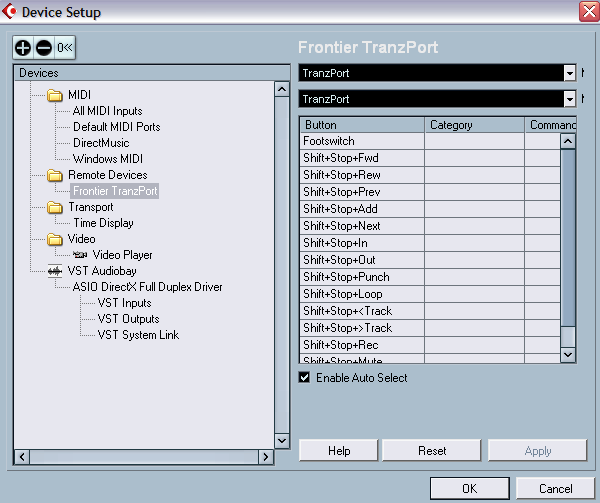Viewport: 600px width, 503px height.
Task: Confirm with the OK button
Action: pos(470,488)
